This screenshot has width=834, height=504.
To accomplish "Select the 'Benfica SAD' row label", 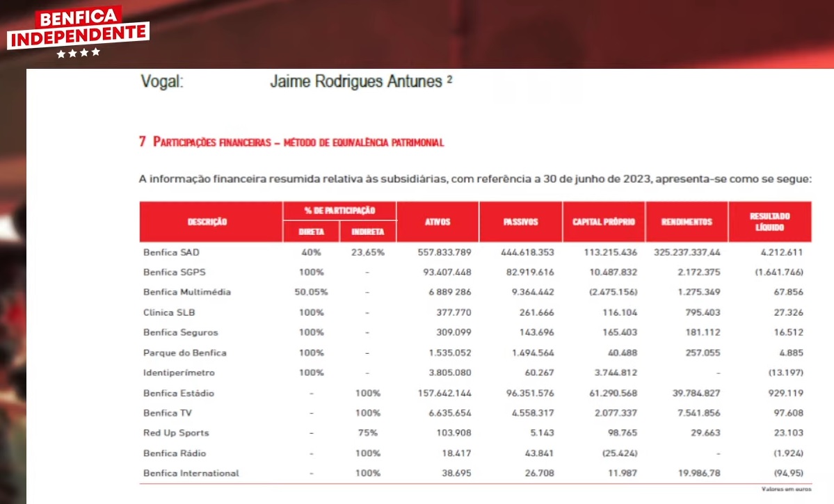I will tap(171, 252).
